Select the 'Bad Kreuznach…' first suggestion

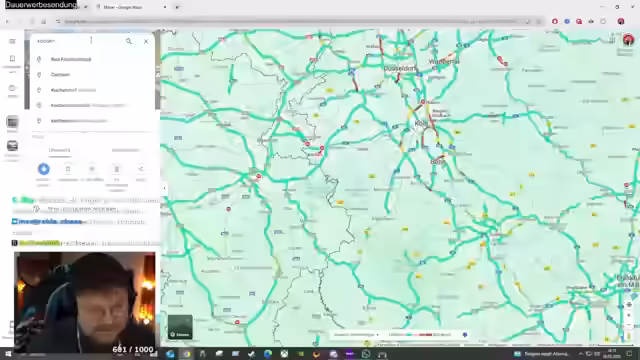[x=92, y=59]
